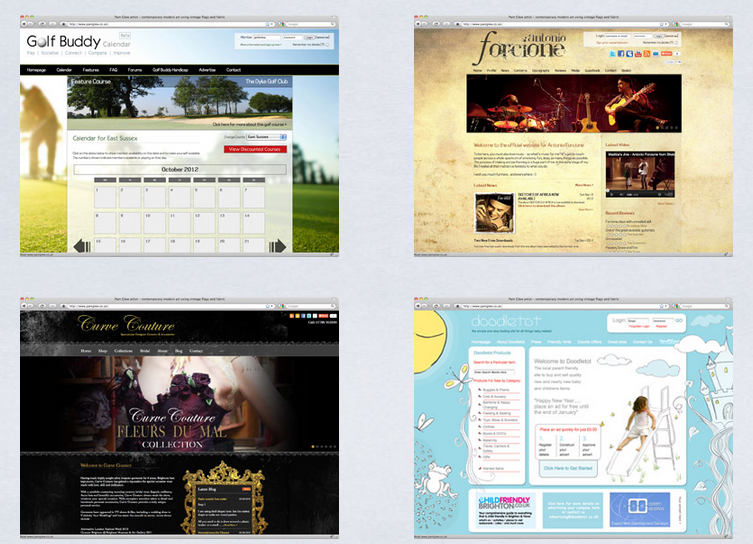Viewport: 753px width, 544px height.
Task: Click RSS feed icon on Forcione site
Action: tap(646, 54)
